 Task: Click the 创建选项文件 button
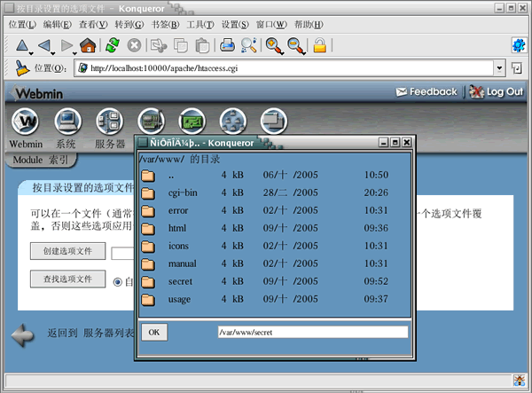coord(68,251)
